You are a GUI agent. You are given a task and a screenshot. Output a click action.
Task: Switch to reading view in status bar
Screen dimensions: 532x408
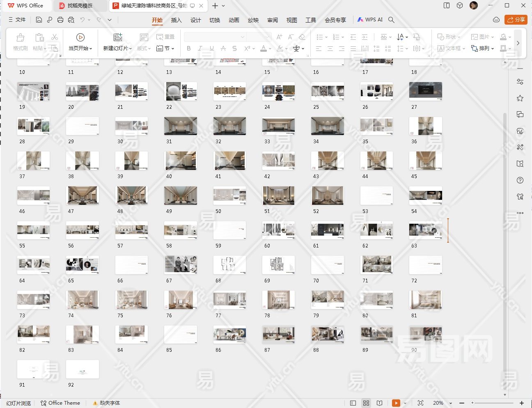[380, 403]
